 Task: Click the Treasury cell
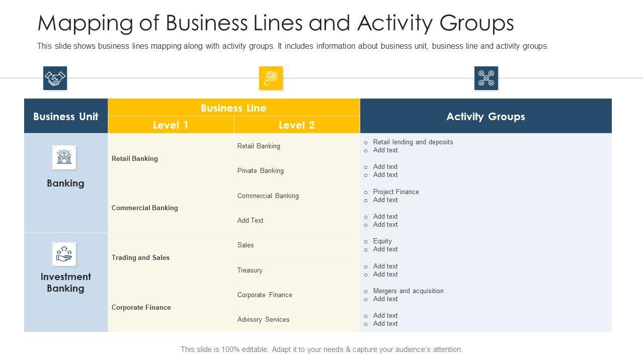[x=250, y=270]
